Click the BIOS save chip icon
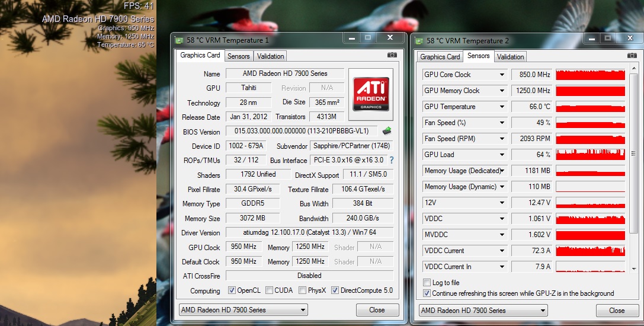 (386, 131)
